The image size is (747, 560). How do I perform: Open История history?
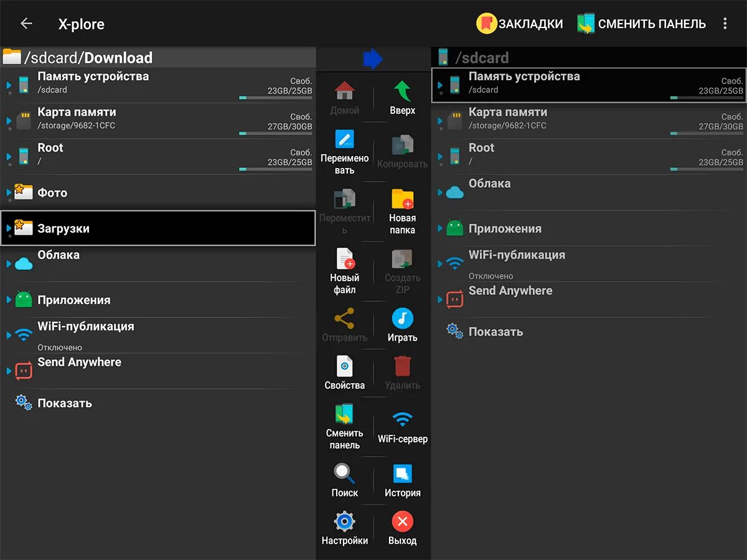402,480
